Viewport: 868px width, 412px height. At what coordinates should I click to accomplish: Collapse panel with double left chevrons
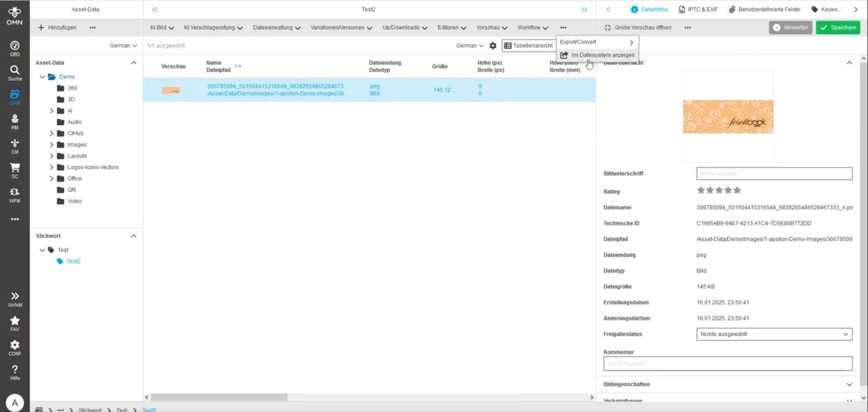coord(155,9)
